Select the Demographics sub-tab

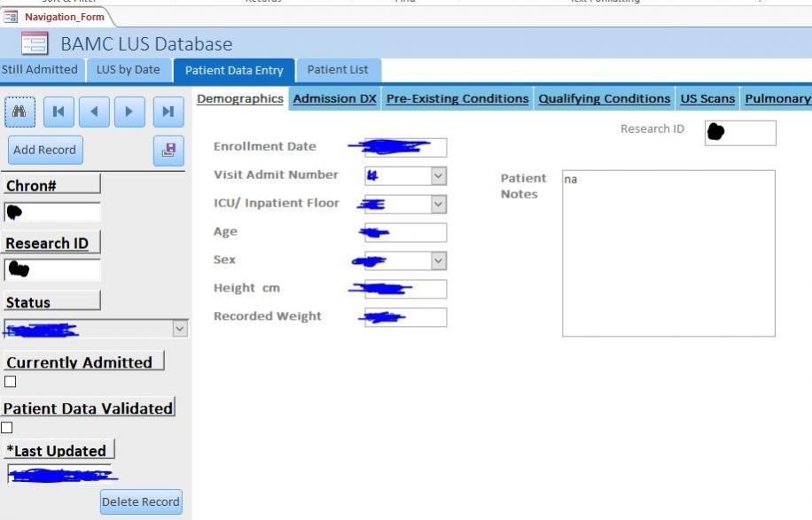tap(240, 99)
